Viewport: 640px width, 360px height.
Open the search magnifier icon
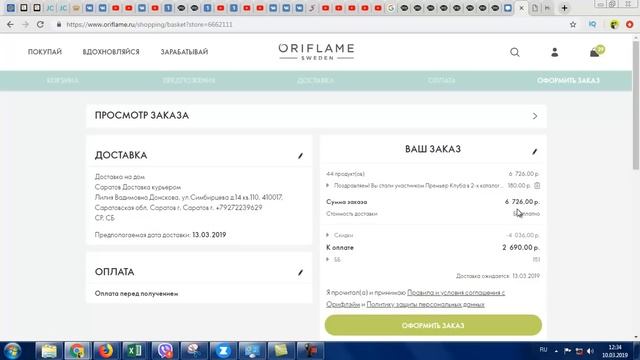pos(515,52)
